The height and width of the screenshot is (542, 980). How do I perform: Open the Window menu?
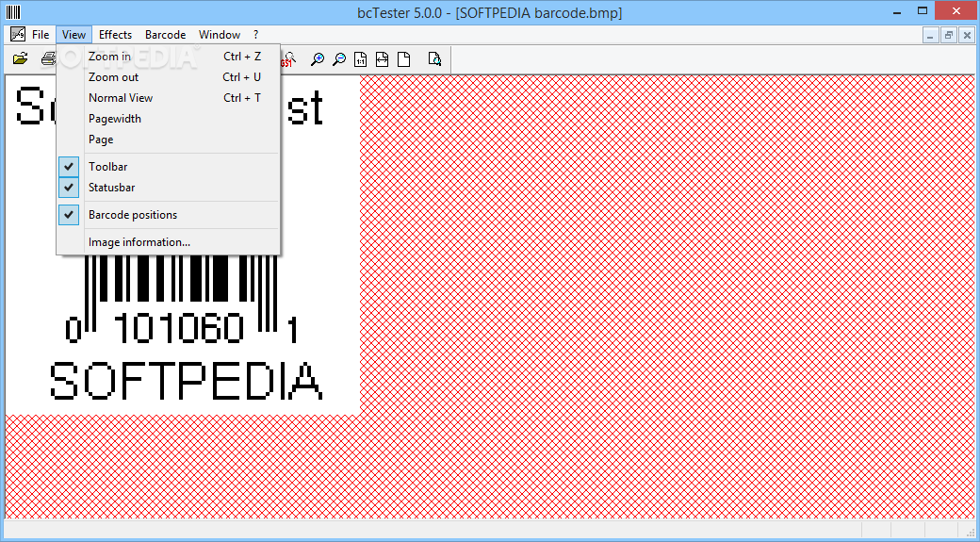coord(220,34)
